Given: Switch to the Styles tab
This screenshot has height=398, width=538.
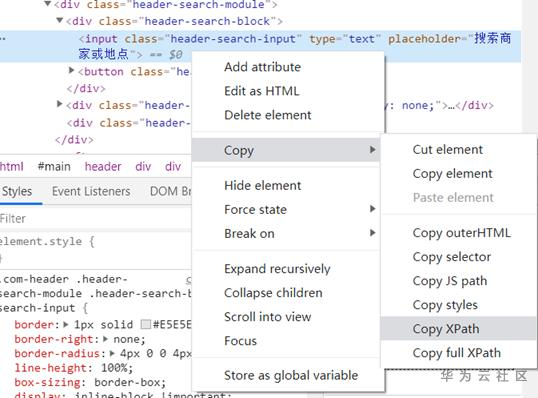Looking at the screenshot, I should coord(17,191).
